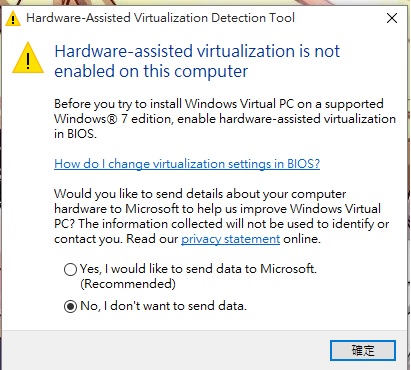The image size is (411, 370).
Task: Open the BIOS virtualization settings help link
Action: pyautogui.click(x=187, y=163)
